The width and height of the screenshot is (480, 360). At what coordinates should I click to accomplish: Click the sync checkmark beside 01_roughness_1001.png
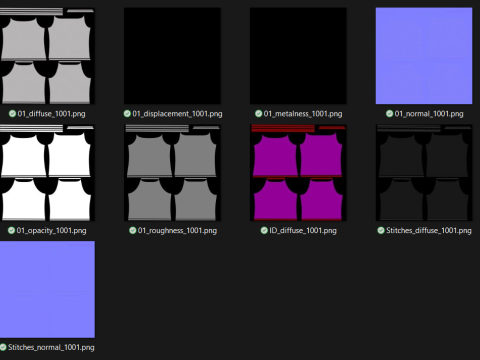(133, 230)
